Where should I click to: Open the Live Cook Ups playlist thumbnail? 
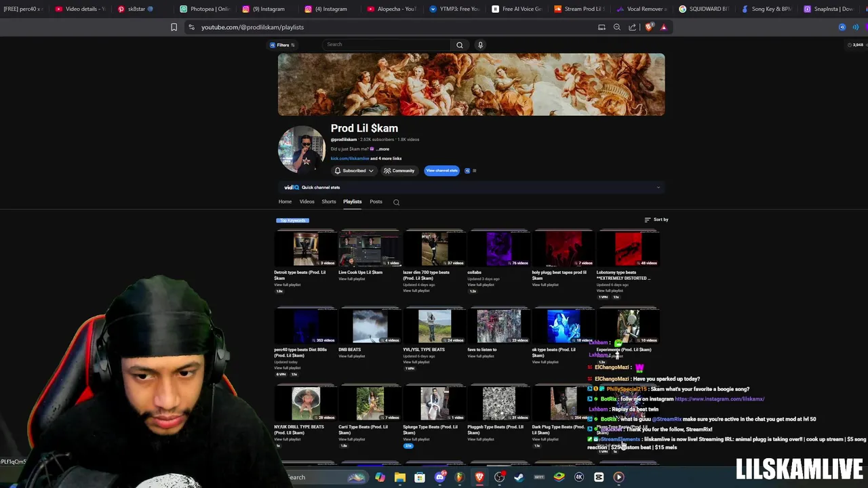pyautogui.click(x=370, y=249)
